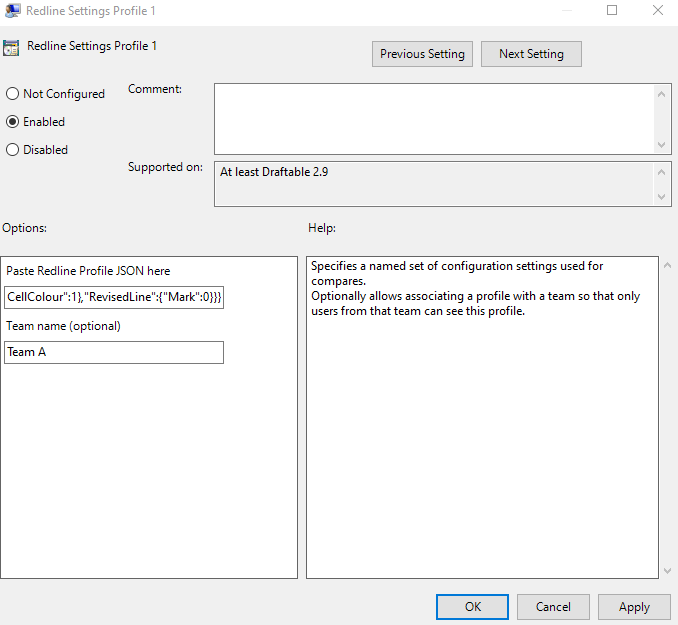Click the 'Paste Redline Profile JSON here' label
Image resolution: width=678 pixels, height=625 pixels.
click(88, 271)
